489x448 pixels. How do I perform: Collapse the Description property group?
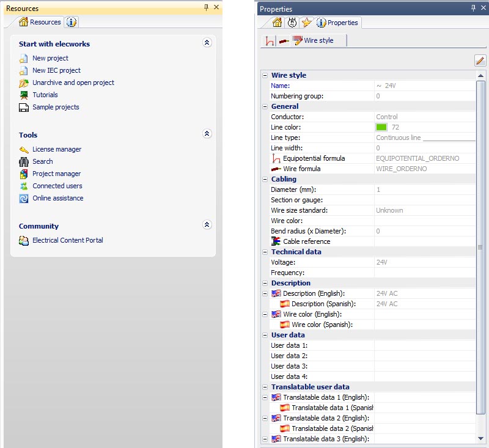tap(265, 283)
